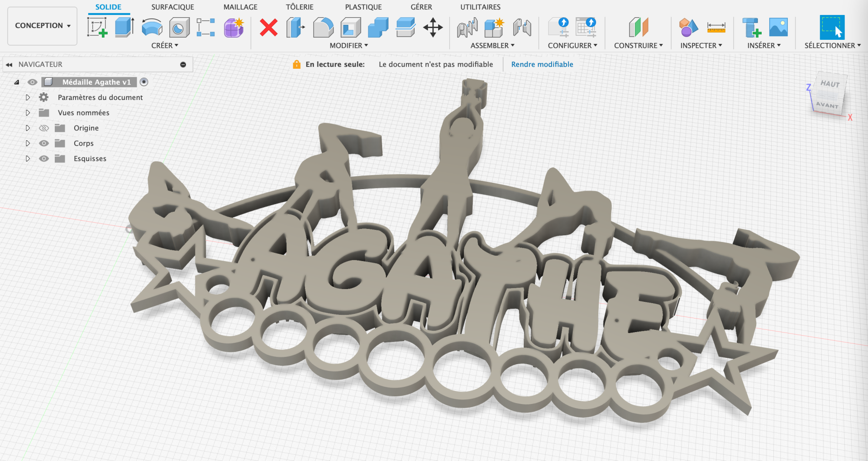Click the Insert image canvas icon

coord(778,27)
